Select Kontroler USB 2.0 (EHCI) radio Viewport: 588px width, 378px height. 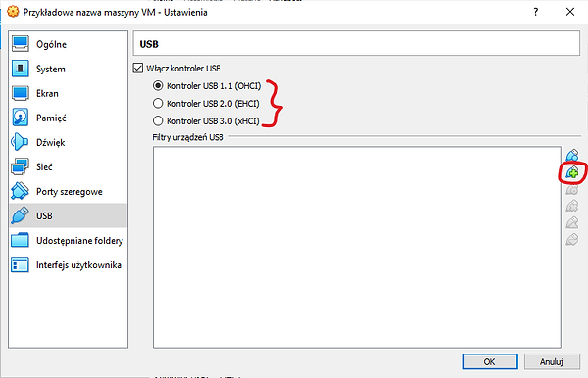158,104
